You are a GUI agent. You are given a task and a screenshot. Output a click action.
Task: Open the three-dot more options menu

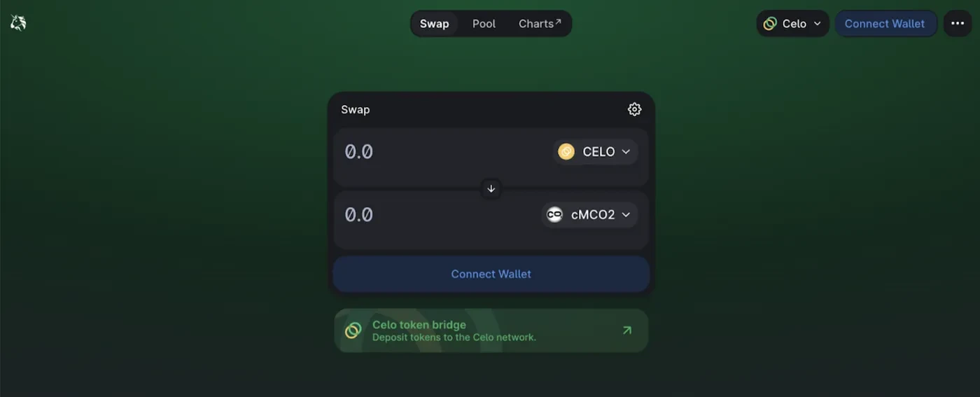[x=958, y=24]
